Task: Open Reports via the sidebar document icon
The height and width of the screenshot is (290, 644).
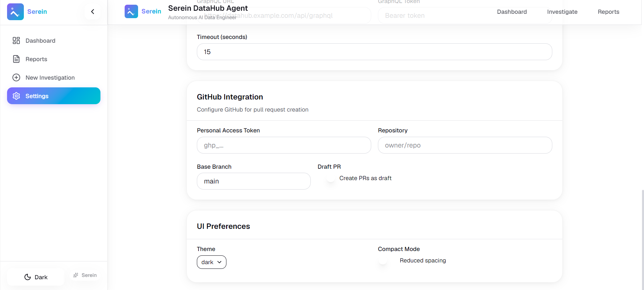Action: pos(16,59)
